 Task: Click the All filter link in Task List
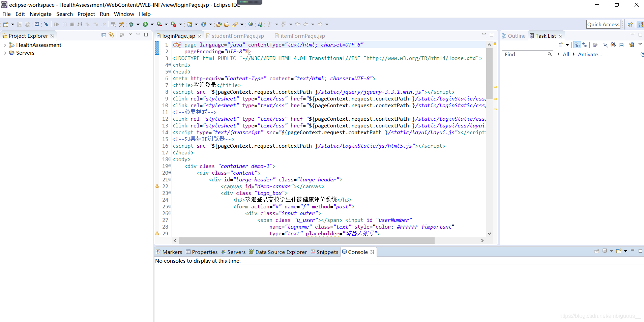point(566,54)
